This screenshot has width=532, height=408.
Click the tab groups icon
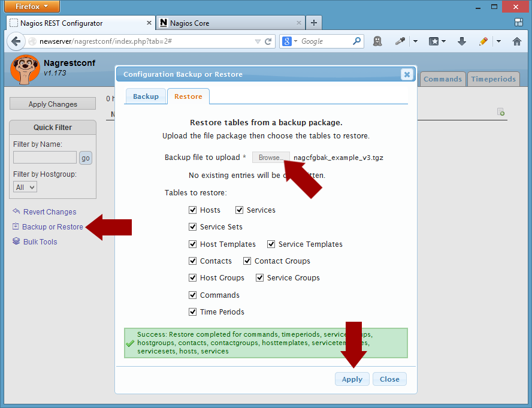pos(519,22)
